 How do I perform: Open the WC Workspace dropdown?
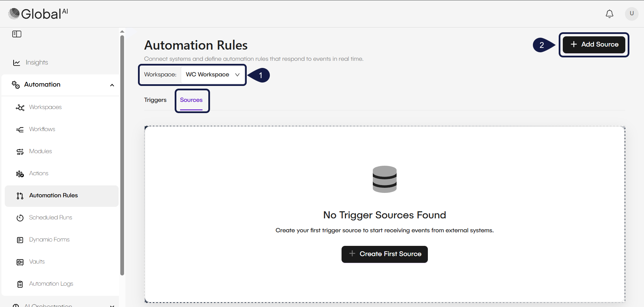pos(212,75)
